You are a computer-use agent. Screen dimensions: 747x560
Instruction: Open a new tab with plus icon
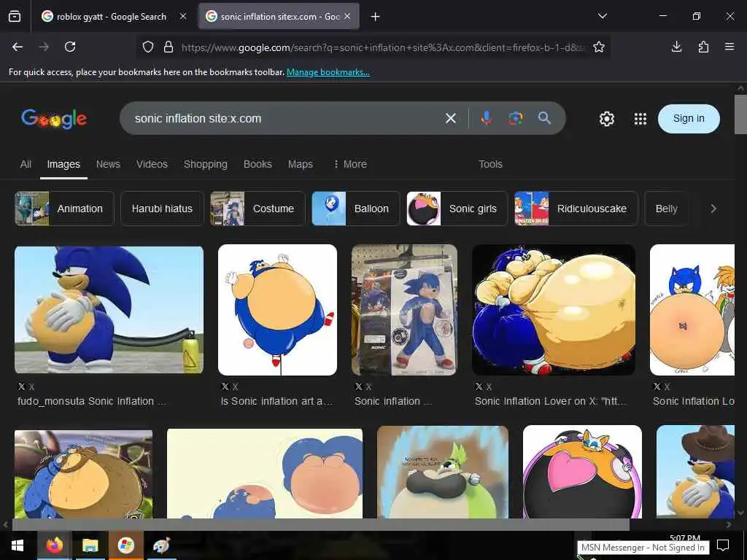[376, 17]
